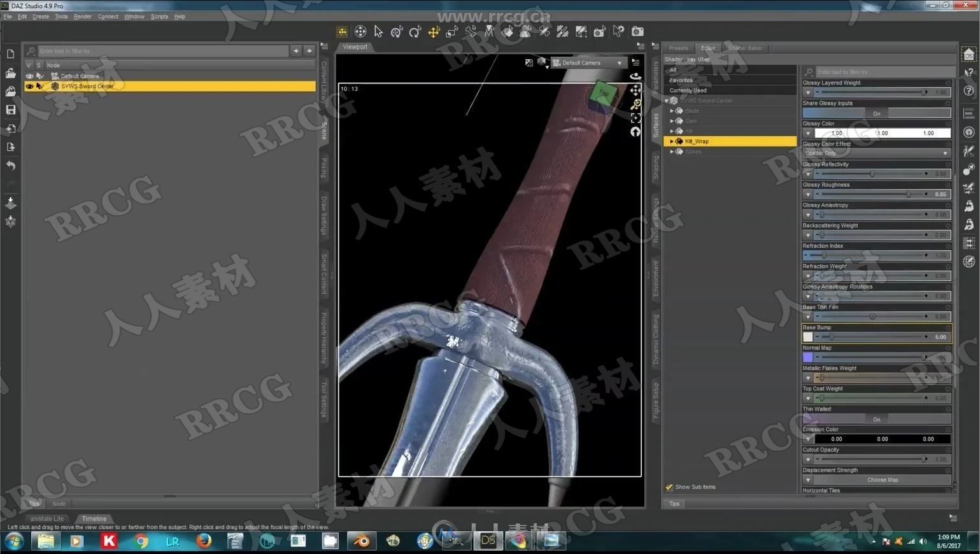Switch to the Presets tab

click(x=678, y=48)
